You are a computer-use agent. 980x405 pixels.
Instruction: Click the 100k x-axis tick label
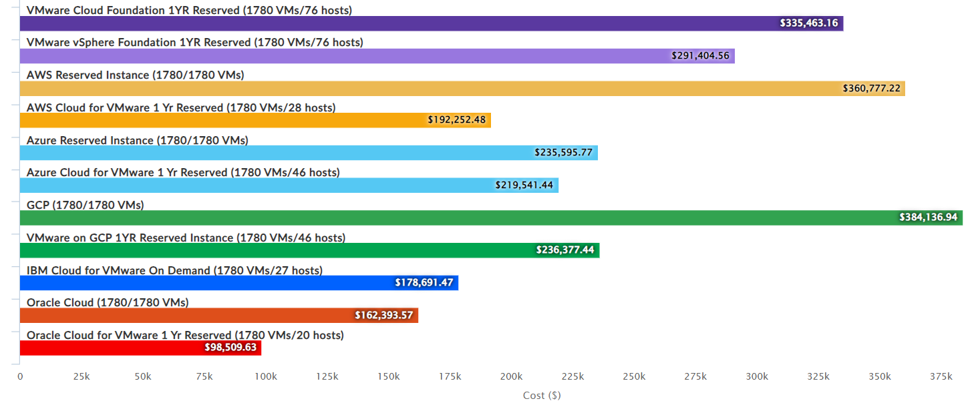(x=266, y=377)
